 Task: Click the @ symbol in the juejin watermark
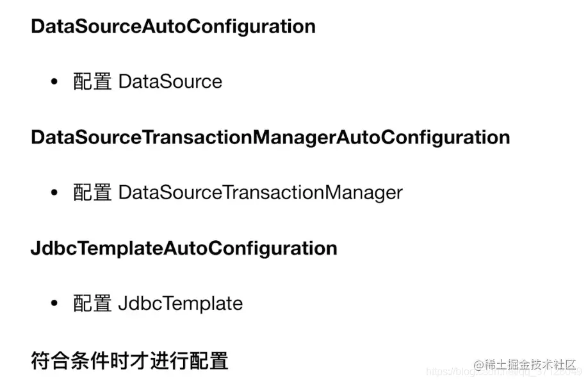click(x=479, y=365)
